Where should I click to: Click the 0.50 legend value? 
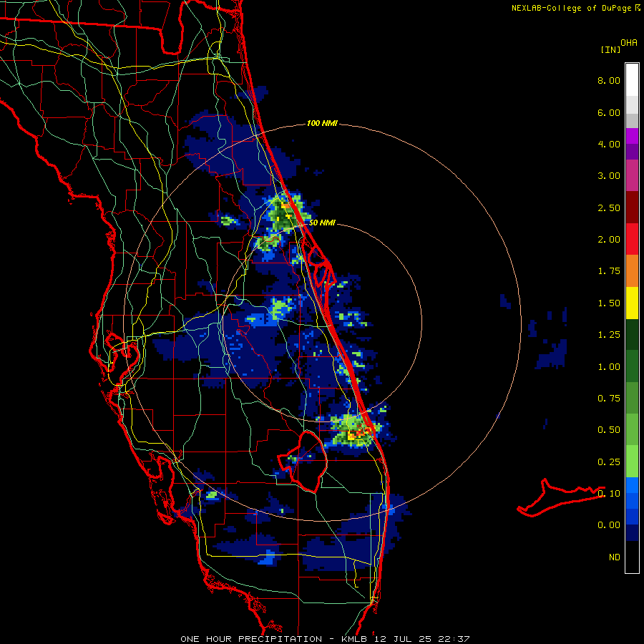(609, 430)
